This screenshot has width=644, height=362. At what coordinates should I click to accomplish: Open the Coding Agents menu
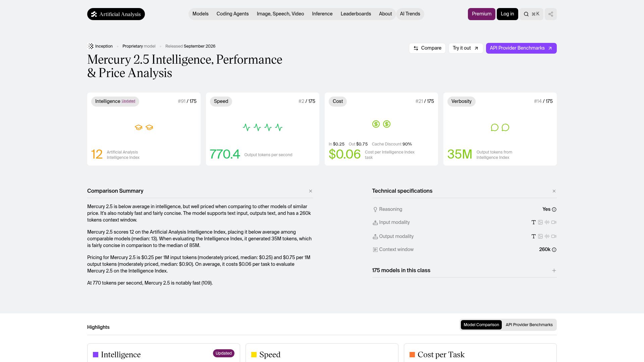232,14
